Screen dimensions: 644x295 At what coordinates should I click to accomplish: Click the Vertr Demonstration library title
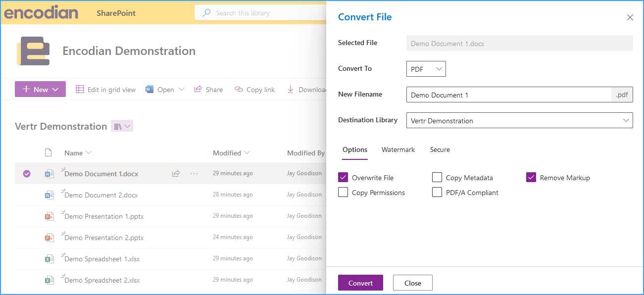tap(61, 126)
